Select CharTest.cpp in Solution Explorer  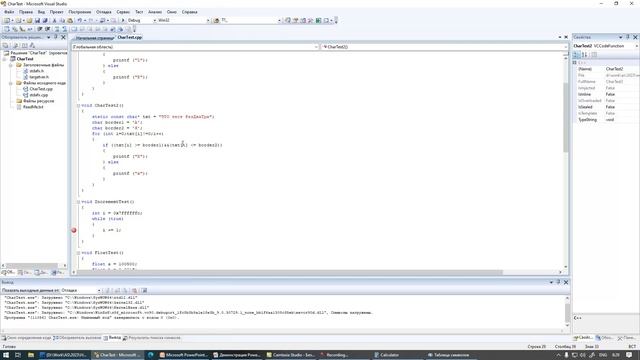(x=41, y=89)
